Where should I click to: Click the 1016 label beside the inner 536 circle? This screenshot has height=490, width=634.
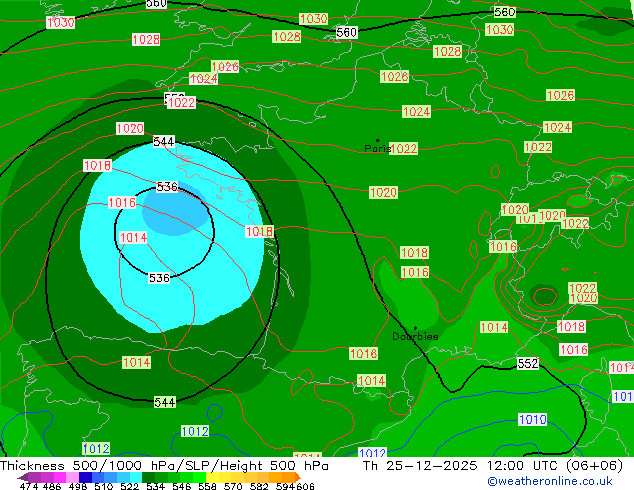[122, 203]
